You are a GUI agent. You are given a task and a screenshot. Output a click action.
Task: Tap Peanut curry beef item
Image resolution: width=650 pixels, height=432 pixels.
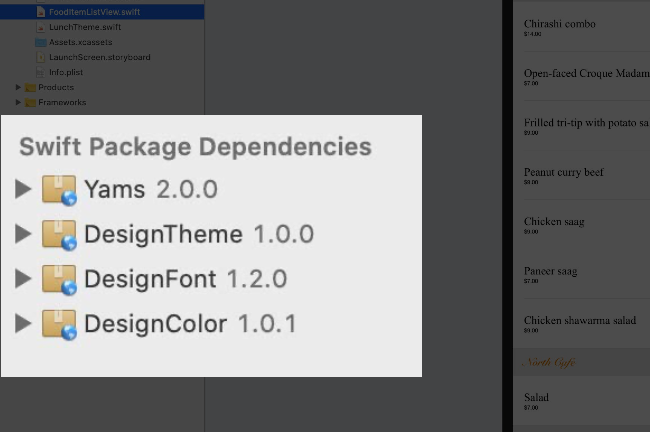click(x=563, y=172)
